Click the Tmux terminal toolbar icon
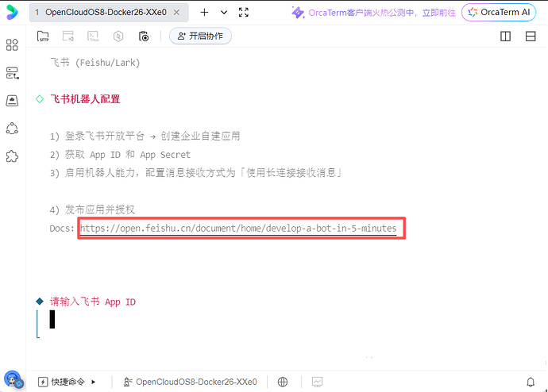The width and height of the screenshot is (548, 392). click(x=93, y=36)
